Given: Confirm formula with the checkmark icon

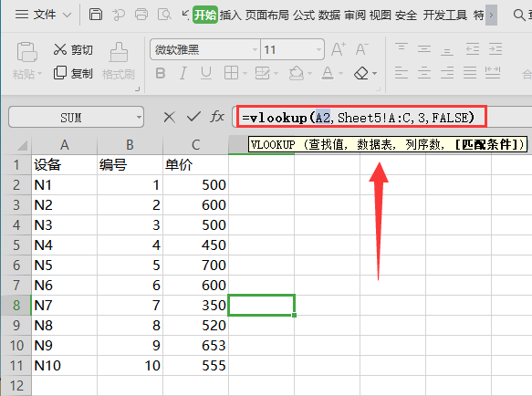Looking at the screenshot, I should (193, 117).
